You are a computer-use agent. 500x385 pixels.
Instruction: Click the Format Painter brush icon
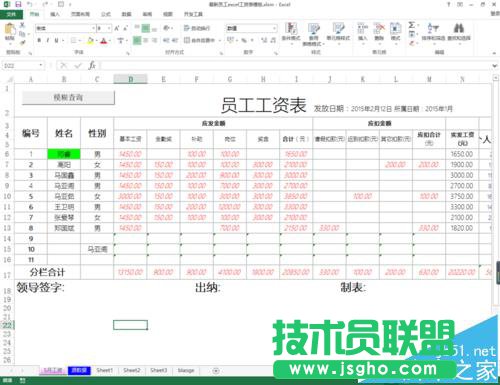[x=22, y=42]
